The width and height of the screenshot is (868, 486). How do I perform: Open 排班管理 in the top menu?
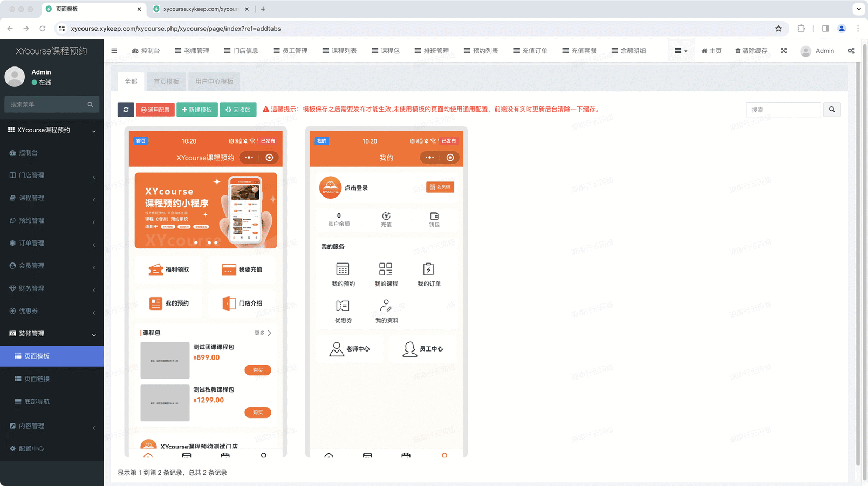(x=432, y=51)
